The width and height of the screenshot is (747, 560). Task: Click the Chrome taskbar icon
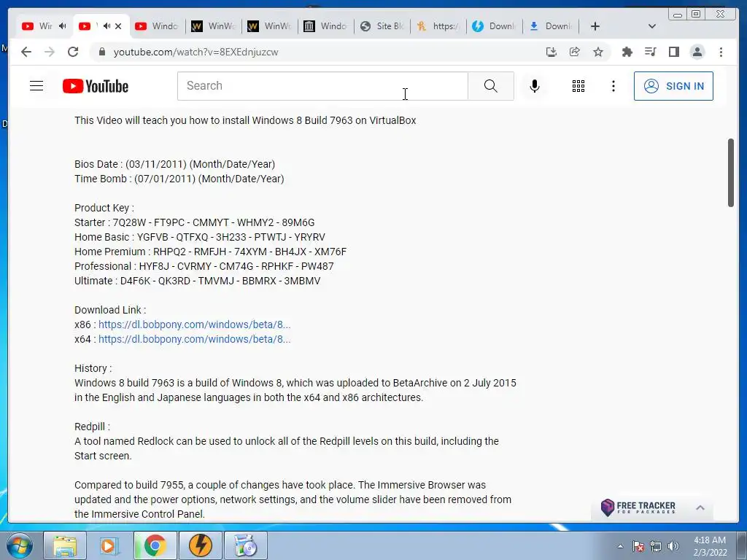[x=155, y=545]
